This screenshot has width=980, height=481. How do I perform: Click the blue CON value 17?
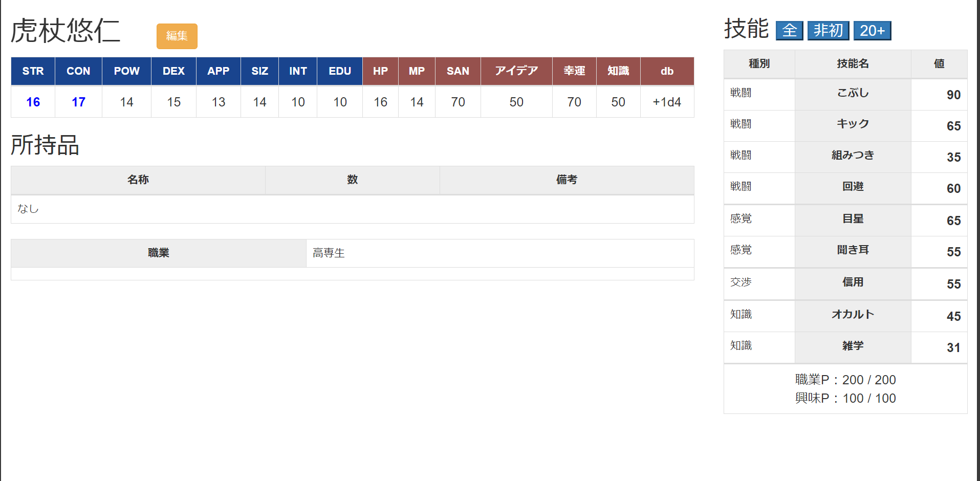[x=78, y=102]
